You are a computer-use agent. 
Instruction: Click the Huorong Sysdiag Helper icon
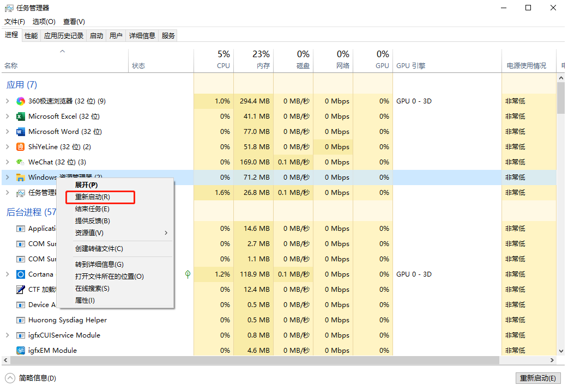click(21, 320)
